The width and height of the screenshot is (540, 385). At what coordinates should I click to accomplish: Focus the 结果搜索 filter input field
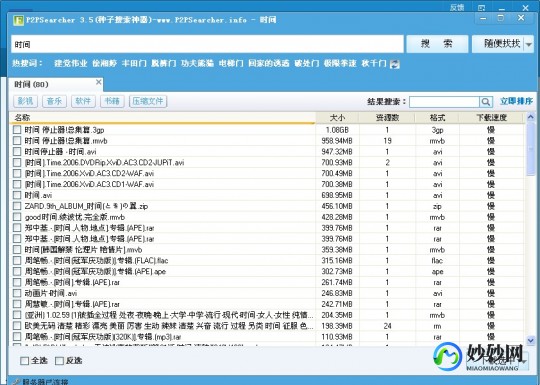pyautogui.click(x=444, y=102)
